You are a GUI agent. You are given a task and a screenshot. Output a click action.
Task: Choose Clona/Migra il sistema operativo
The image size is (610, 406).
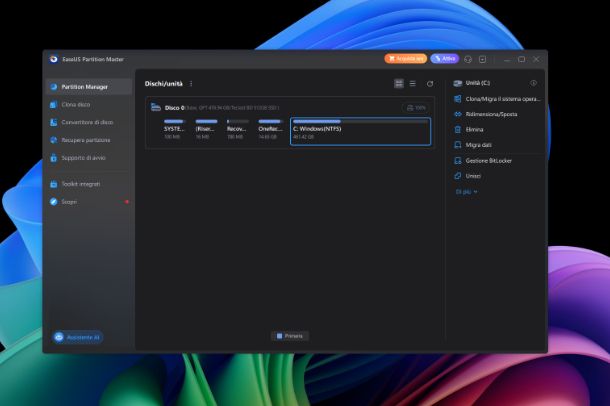click(x=497, y=99)
